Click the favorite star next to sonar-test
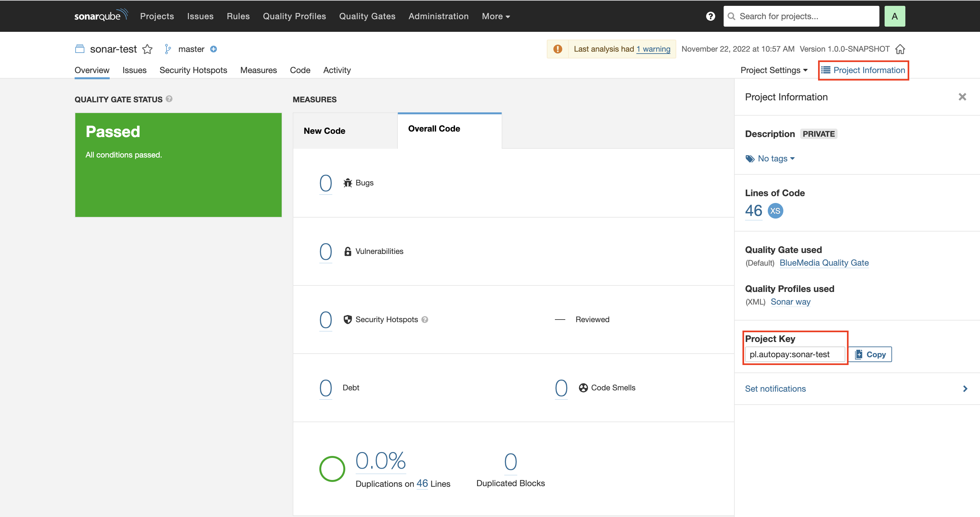 (147, 49)
